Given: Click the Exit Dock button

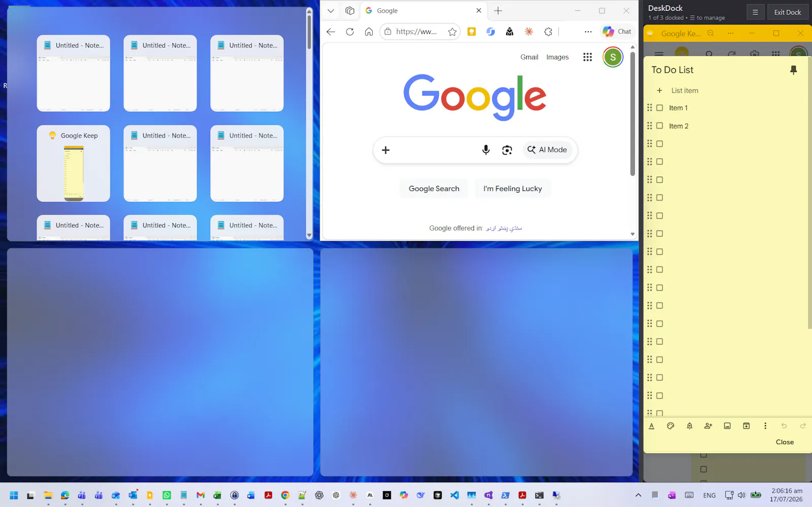Looking at the screenshot, I should pos(788,12).
